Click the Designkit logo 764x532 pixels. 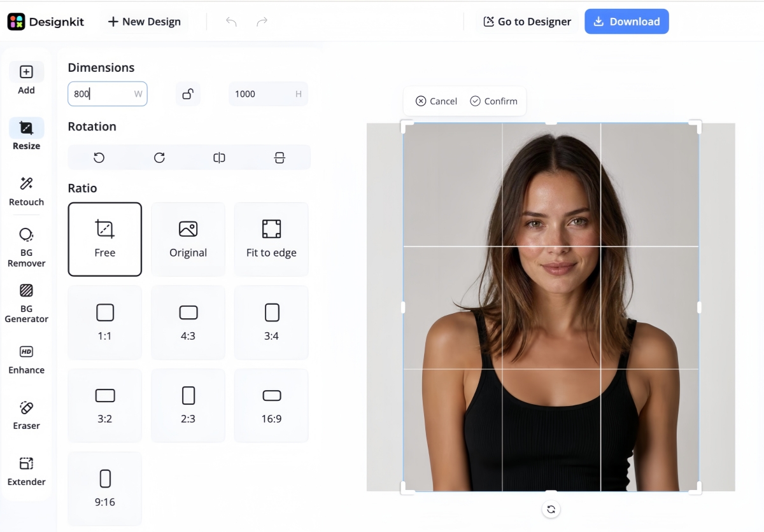45,22
